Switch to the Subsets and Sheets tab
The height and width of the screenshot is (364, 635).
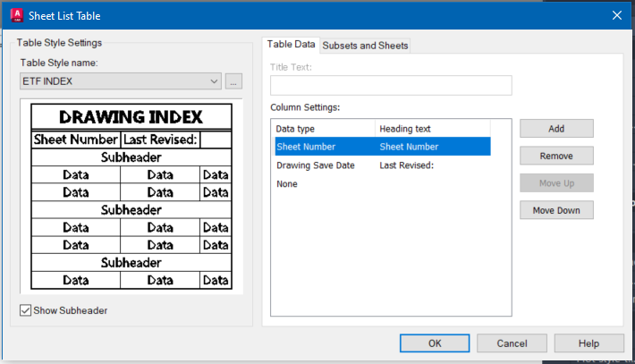coord(365,46)
